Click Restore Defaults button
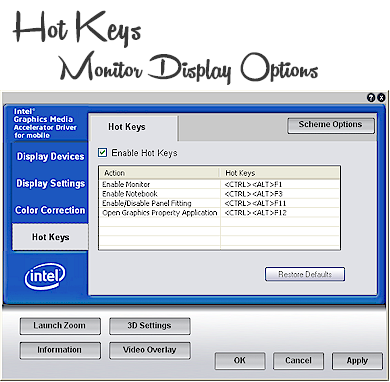The width and height of the screenshot is (390, 382). [x=305, y=274]
